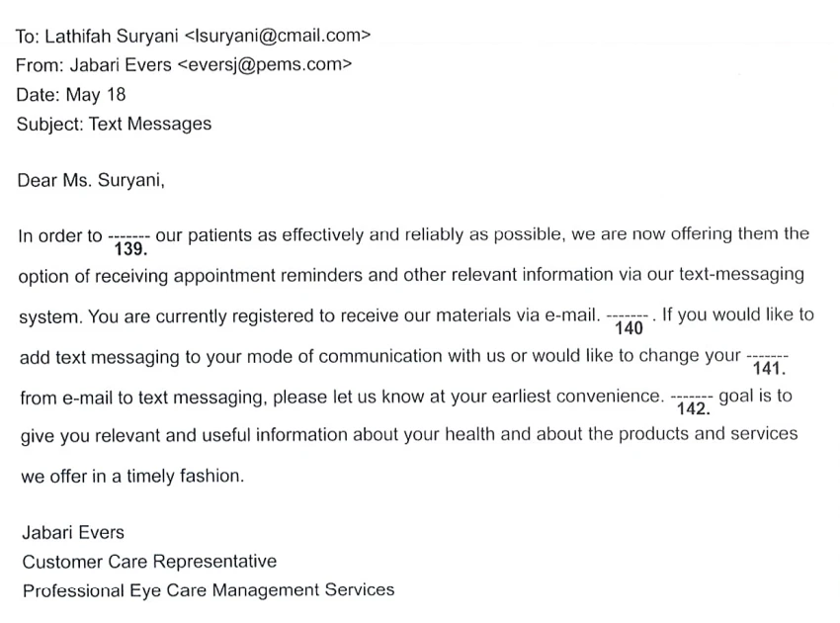This screenshot has height=623, width=840.
Task: Click the Dear Ms. Suryani greeting
Action: pos(91,180)
